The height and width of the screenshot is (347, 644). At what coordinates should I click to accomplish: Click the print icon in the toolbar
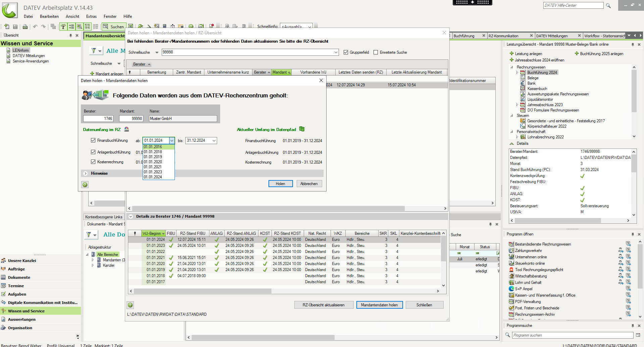[25, 27]
